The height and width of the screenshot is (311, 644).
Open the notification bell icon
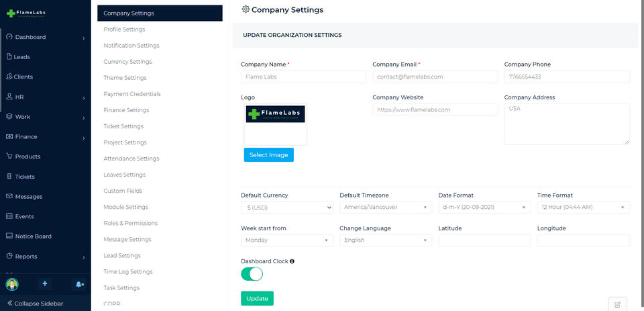pyautogui.click(x=78, y=284)
